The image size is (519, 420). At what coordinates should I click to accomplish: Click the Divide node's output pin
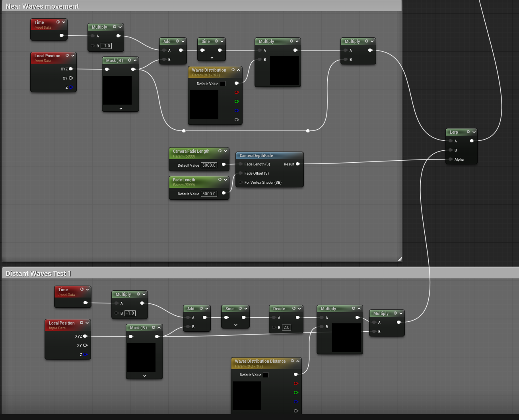[x=298, y=317]
